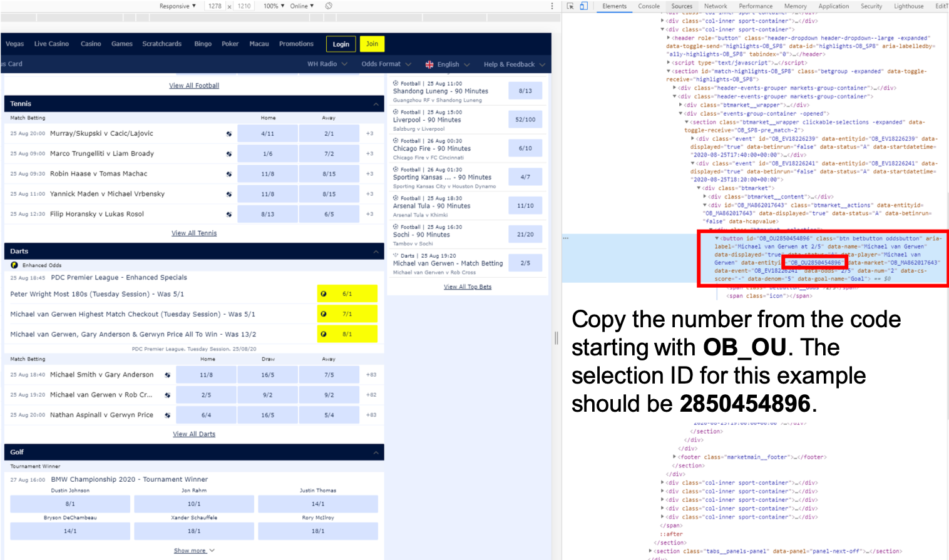The image size is (949, 560).
Task: Click the View All Football link
Action: pyautogui.click(x=194, y=86)
